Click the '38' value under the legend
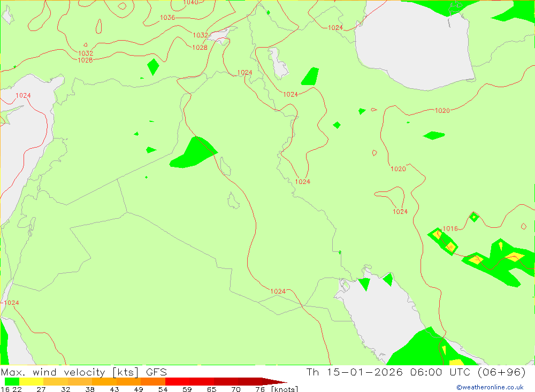Image resolution: width=535 pixels, height=392 pixels. pyautogui.click(x=90, y=389)
